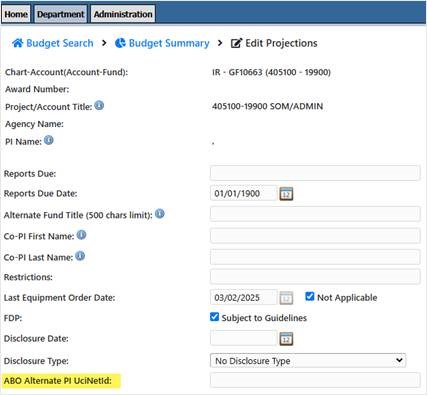The image size is (427, 395).
Task: Click the Agency Name label
Action: click(34, 124)
